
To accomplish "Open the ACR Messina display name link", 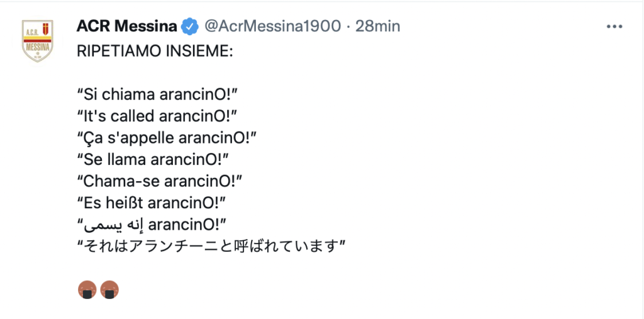I will [126, 26].
